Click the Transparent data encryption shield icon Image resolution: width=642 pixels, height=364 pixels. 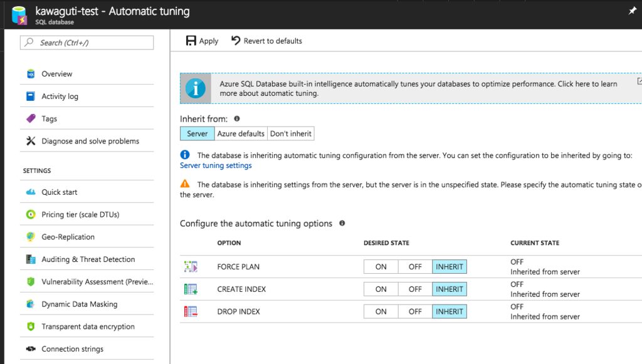[x=31, y=326]
